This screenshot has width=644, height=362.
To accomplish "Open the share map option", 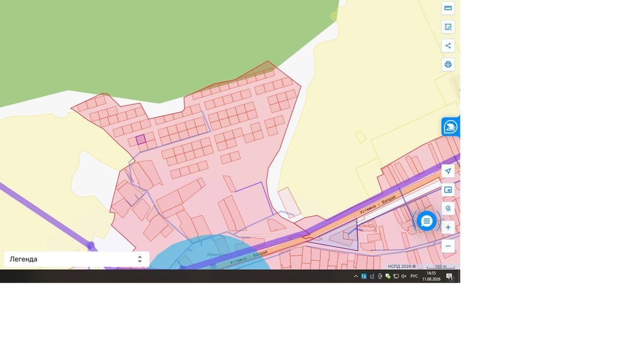I will coord(448,46).
